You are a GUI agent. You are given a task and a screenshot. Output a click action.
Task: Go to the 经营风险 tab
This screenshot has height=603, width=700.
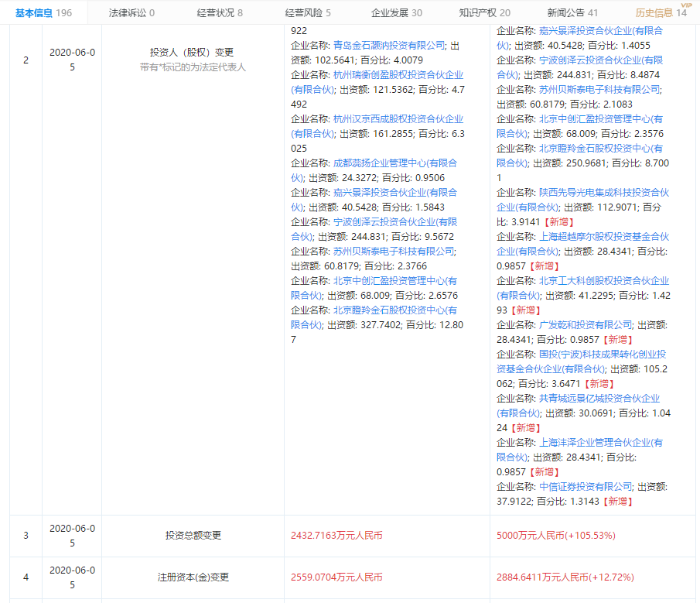pyautogui.click(x=308, y=12)
